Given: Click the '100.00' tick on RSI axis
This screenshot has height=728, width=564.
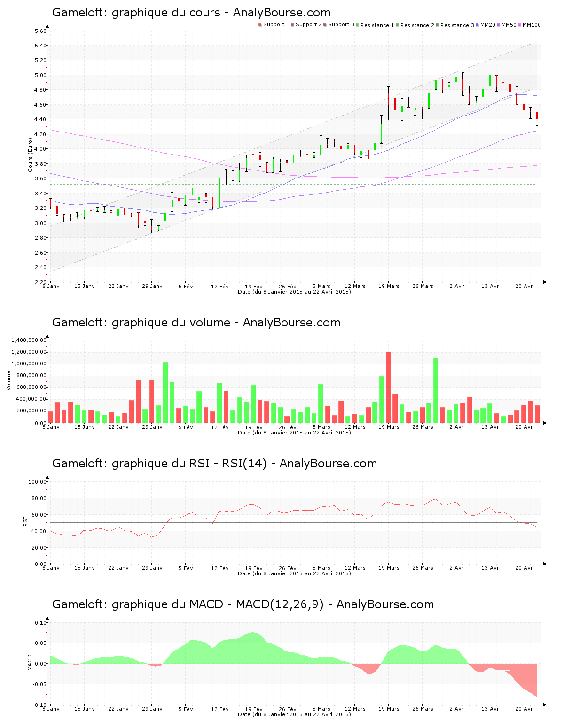Looking at the screenshot, I should 38,482.
